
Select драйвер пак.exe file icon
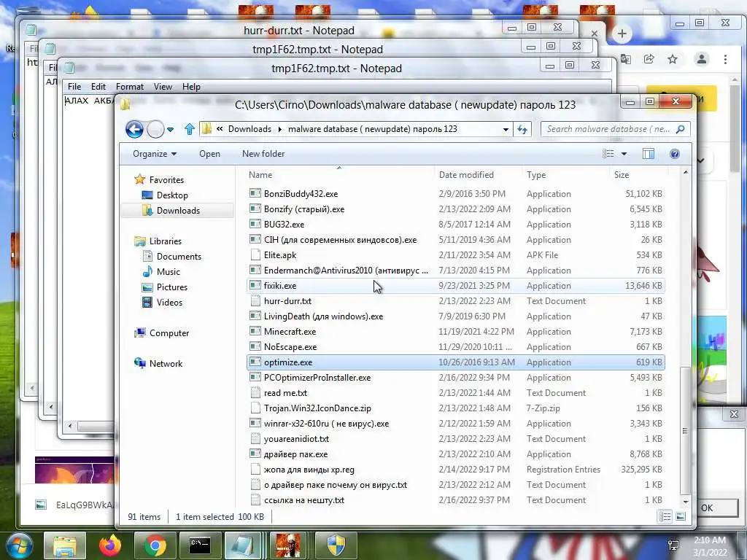pos(255,454)
